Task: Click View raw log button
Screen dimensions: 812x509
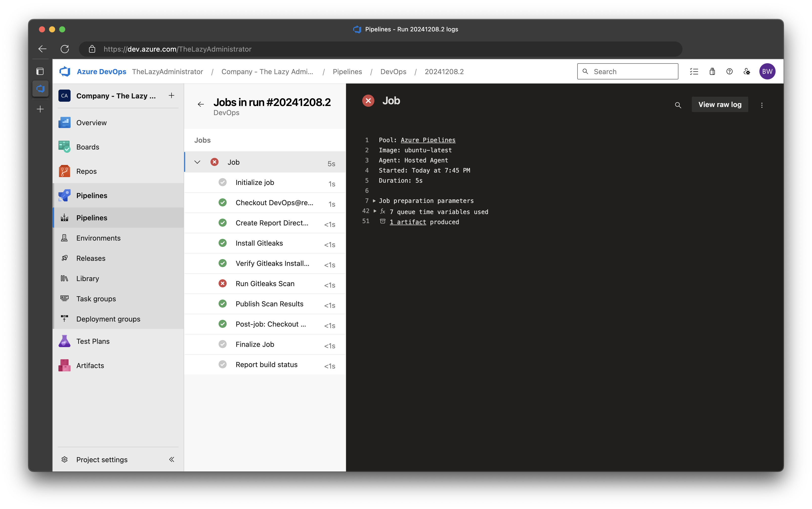Action: pyautogui.click(x=720, y=104)
